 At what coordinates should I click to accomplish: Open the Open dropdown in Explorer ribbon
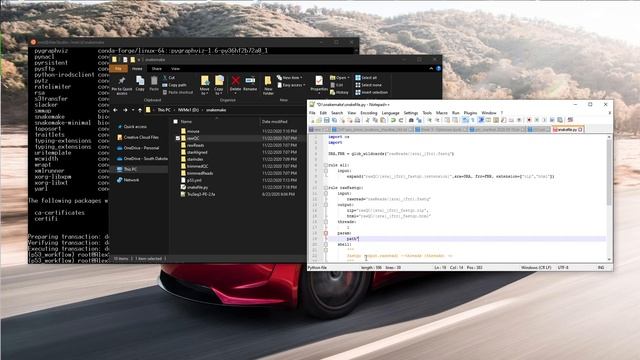(x=340, y=78)
